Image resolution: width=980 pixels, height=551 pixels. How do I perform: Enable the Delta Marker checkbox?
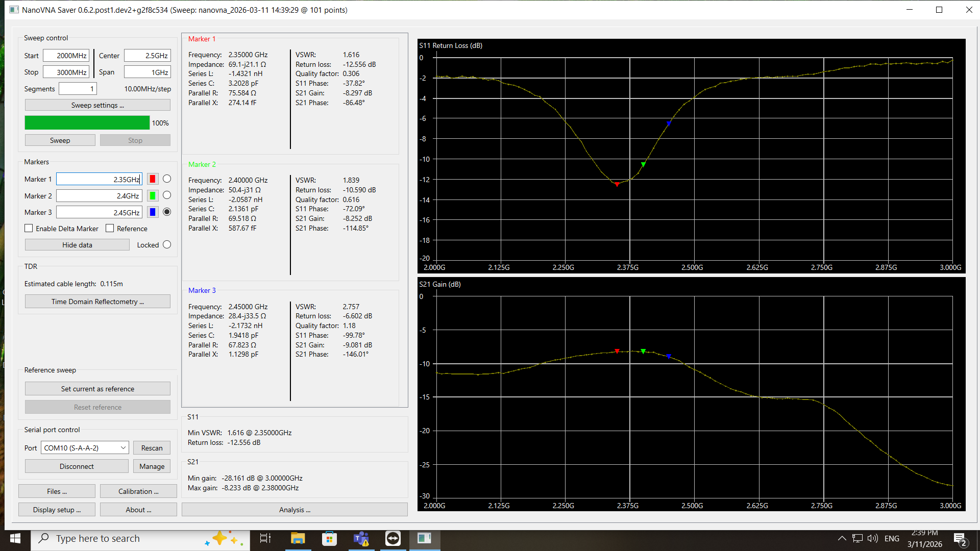(29, 229)
